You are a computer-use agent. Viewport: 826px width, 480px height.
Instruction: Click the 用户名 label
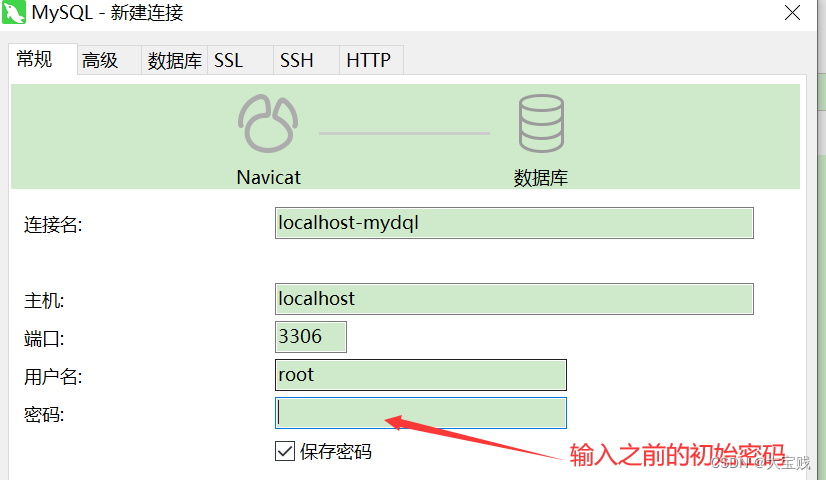(53, 377)
